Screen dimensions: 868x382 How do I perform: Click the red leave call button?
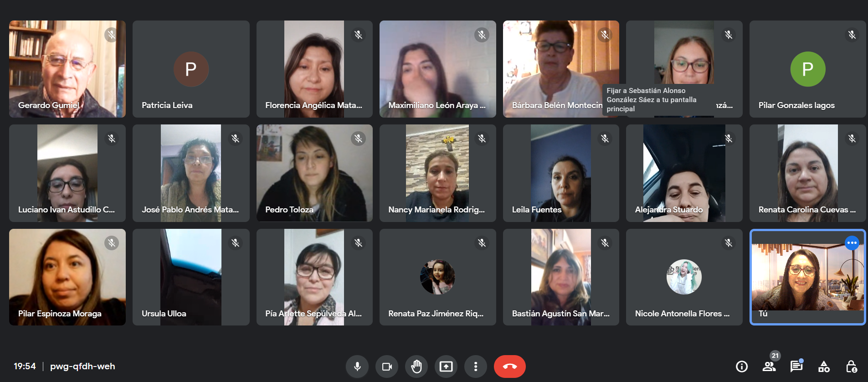(510, 367)
